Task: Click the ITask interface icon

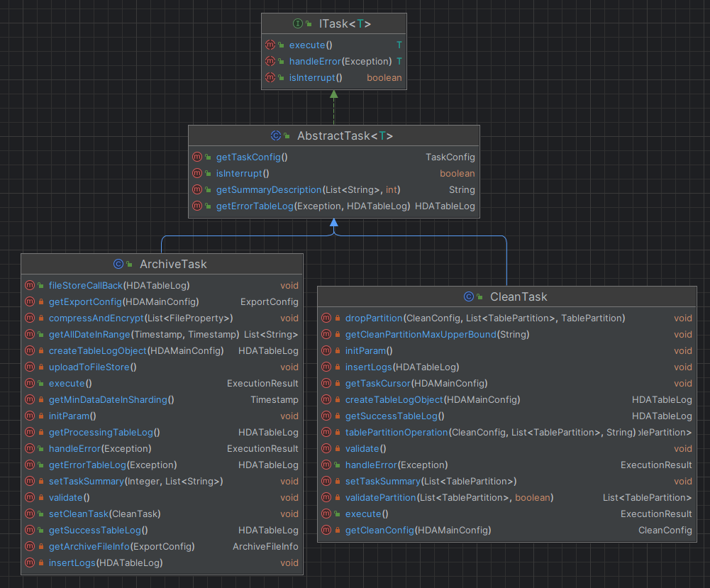Action: [298, 24]
